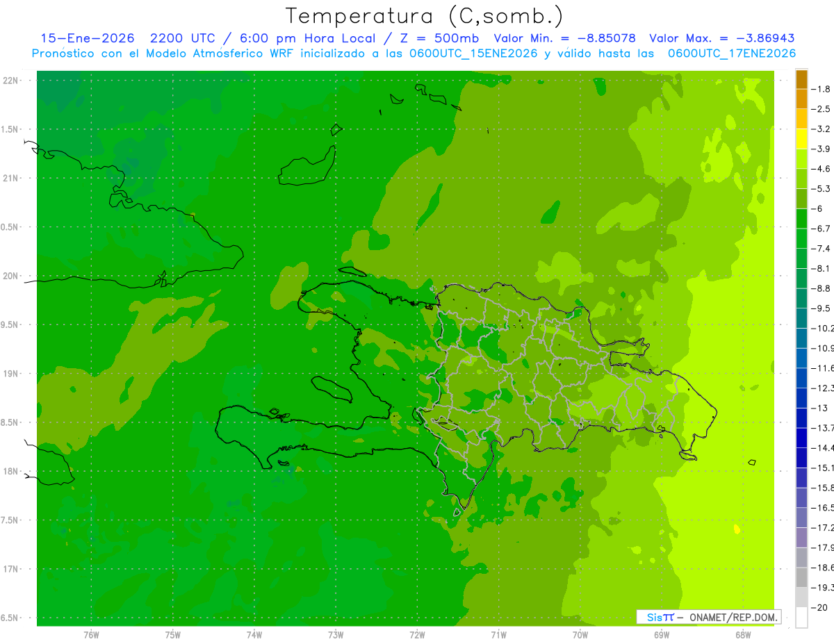Click the date text "15-Ene-2026"
The image size is (834, 644).
click(x=87, y=38)
